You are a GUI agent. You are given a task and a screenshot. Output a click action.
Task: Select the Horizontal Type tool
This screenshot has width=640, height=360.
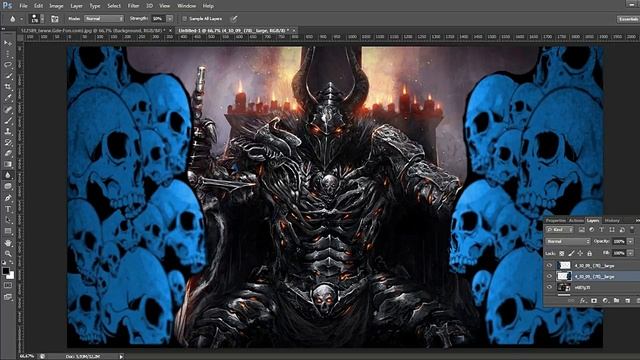[x=8, y=209]
